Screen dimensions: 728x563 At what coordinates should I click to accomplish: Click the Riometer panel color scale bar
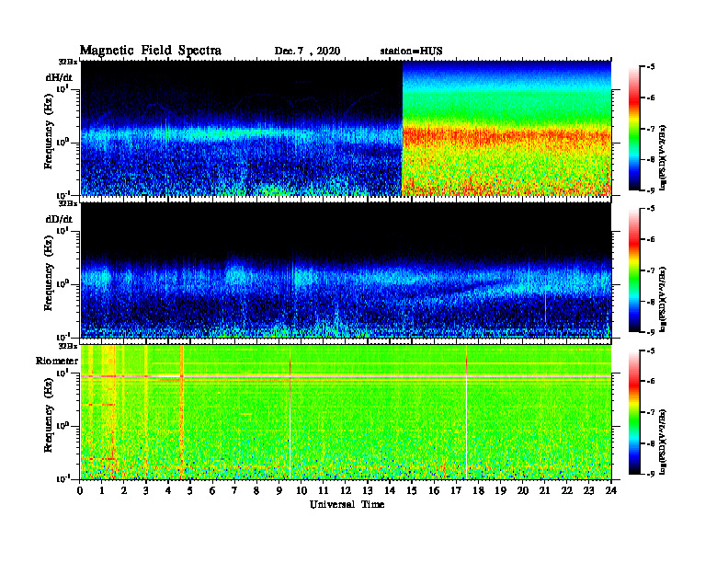point(633,412)
